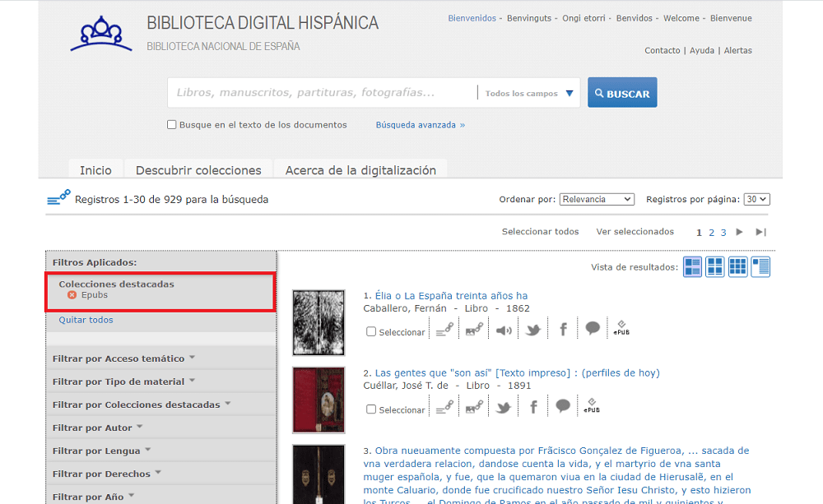Image resolution: width=823 pixels, height=504 pixels.
Task: Open thumbnail of result 3 'Obra nueuamente compuesta'
Action: point(319,474)
